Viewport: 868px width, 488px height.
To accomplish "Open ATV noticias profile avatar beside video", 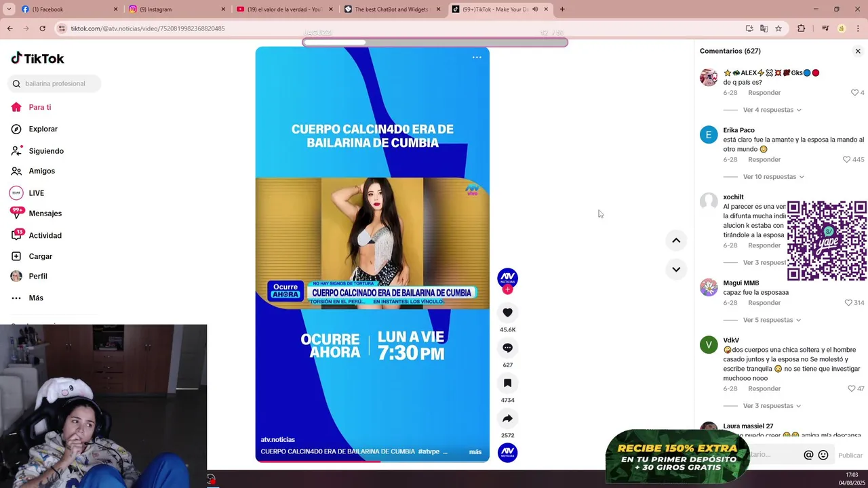I will click(x=507, y=277).
